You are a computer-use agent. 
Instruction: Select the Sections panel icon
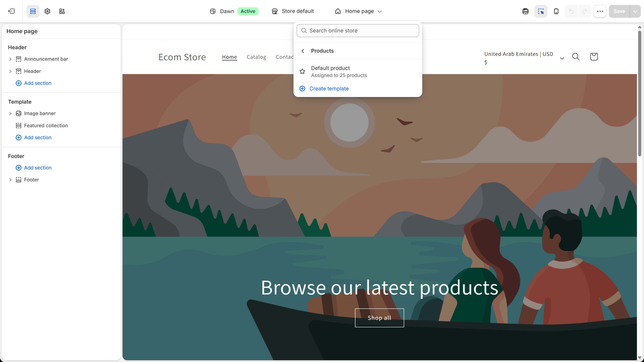pyautogui.click(x=33, y=11)
